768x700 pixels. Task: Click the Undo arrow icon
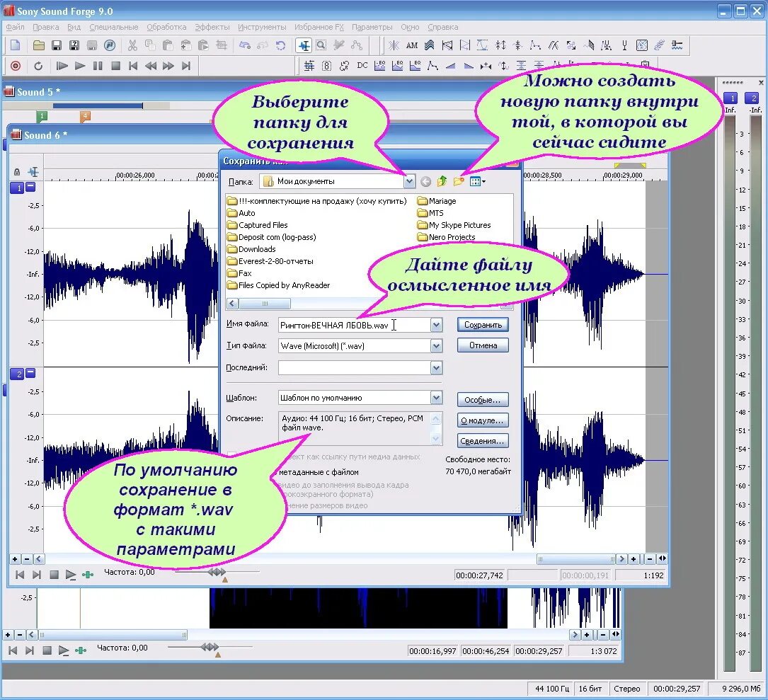(244, 45)
